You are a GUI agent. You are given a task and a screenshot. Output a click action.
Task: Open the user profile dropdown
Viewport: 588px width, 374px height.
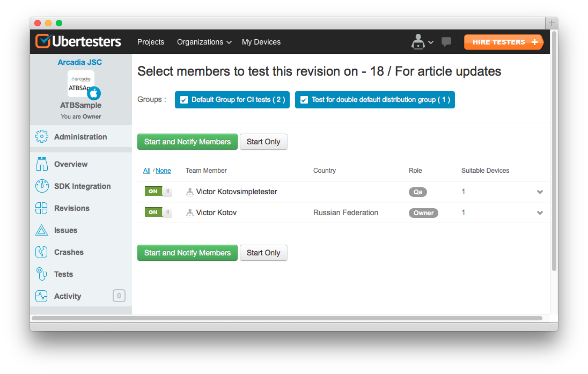(422, 42)
